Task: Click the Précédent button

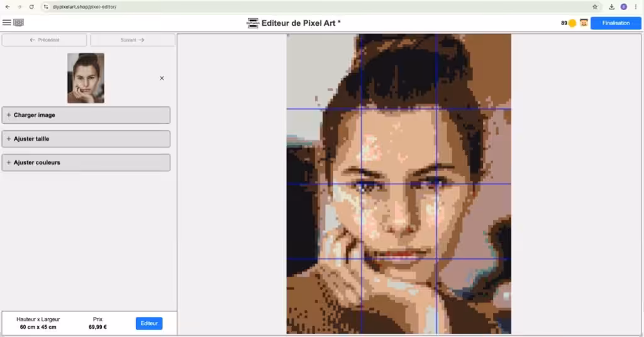Action: point(45,40)
